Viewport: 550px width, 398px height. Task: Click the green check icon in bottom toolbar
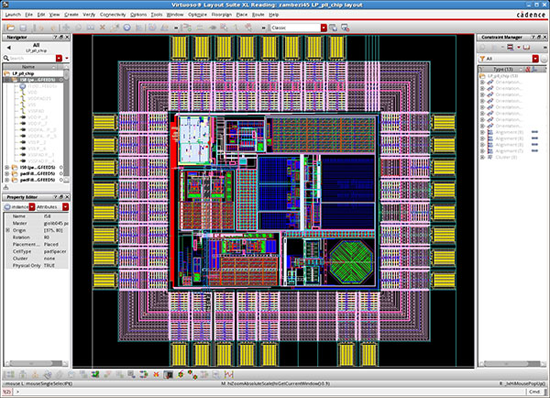click(x=95, y=375)
